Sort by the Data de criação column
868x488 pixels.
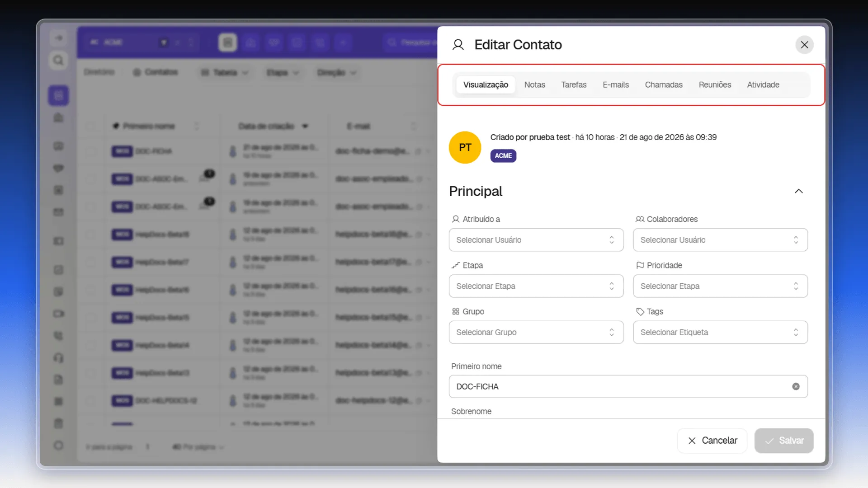point(273,126)
